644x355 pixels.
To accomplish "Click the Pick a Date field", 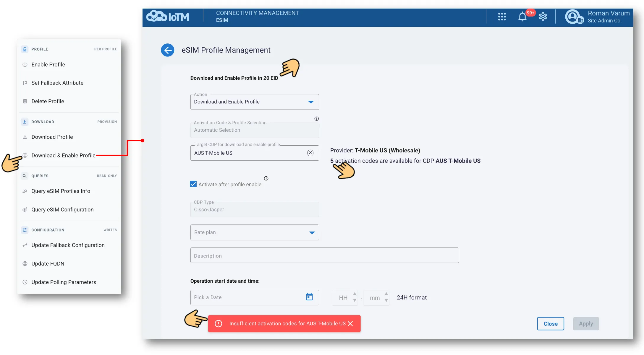I will [x=255, y=297].
